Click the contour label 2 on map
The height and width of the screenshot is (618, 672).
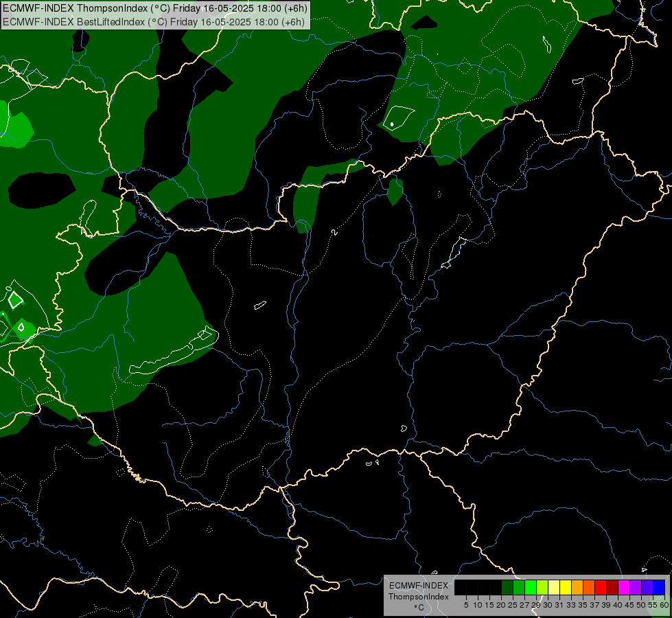click(335, 233)
